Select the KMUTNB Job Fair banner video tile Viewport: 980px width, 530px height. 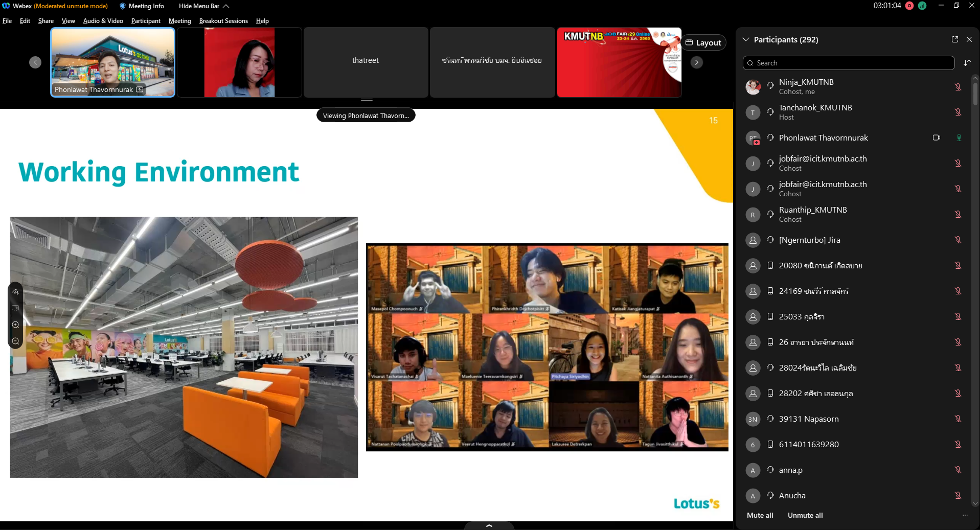point(619,62)
